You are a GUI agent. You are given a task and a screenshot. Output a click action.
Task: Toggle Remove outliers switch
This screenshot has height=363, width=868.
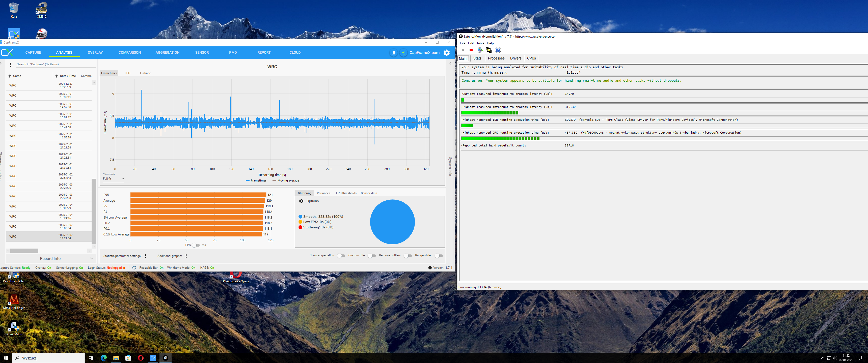[408, 256]
